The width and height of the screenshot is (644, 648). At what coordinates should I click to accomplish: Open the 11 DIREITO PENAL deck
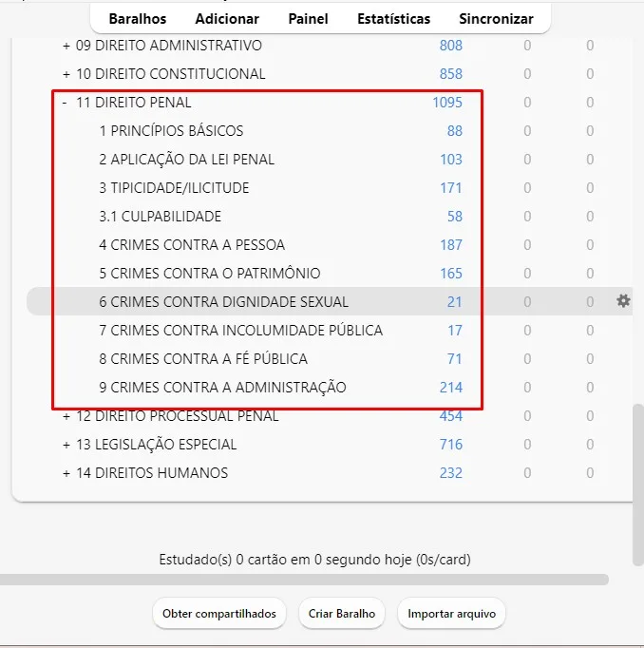click(x=133, y=103)
